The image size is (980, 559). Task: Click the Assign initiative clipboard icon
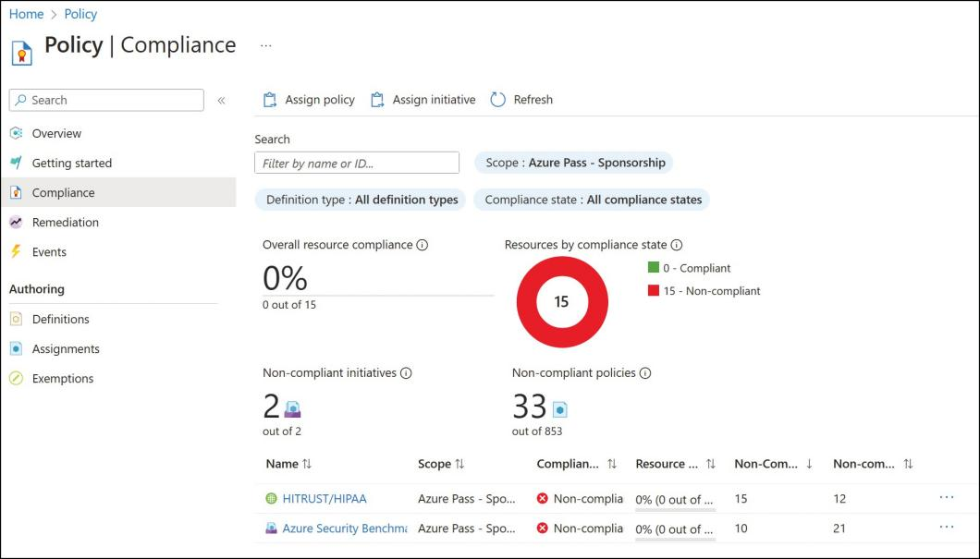[x=377, y=100]
